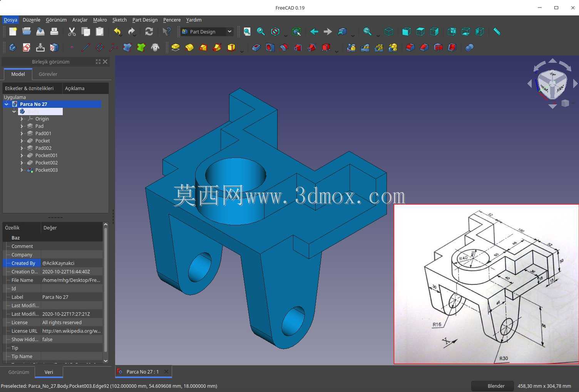Screen dimensions: 579x392
Task: Expand the Pocket001 tree item
Action: coord(22,156)
